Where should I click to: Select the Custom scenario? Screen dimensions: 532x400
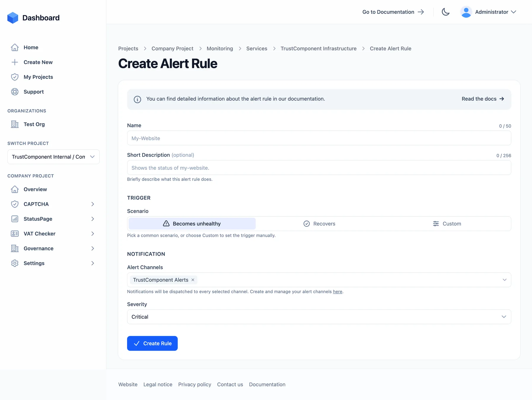pos(447,224)
